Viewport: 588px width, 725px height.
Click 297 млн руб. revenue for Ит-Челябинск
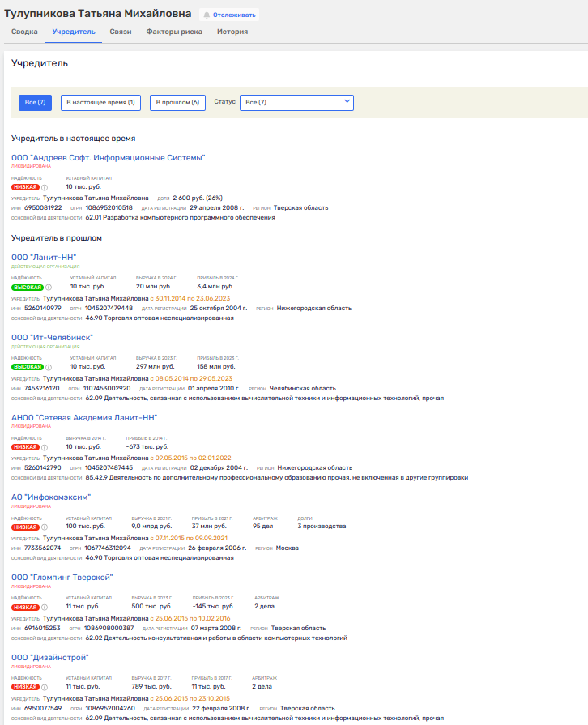(156, 367)
